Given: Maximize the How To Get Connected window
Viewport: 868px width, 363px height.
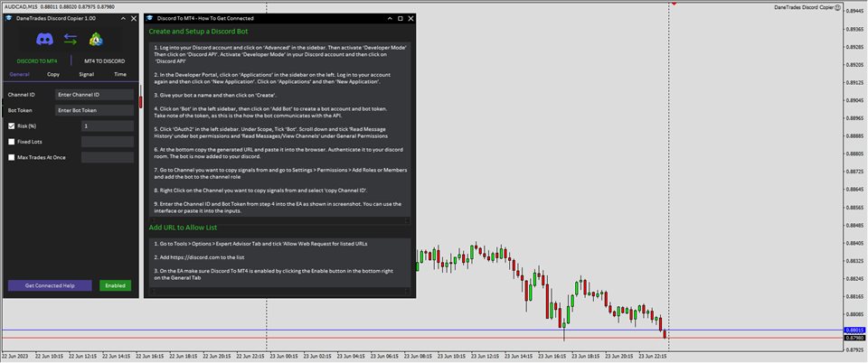Looking at the screenshot, I should click(401, 18).
